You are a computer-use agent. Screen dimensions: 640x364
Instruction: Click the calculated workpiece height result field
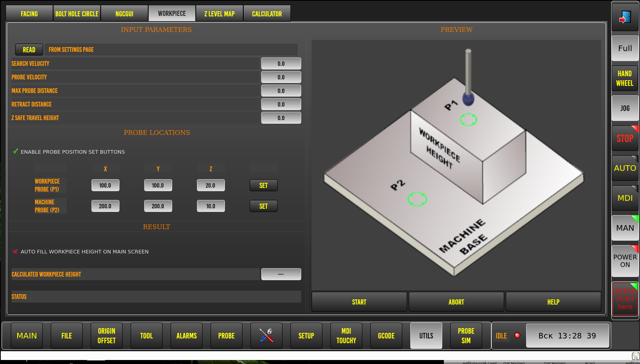point(281,274)
